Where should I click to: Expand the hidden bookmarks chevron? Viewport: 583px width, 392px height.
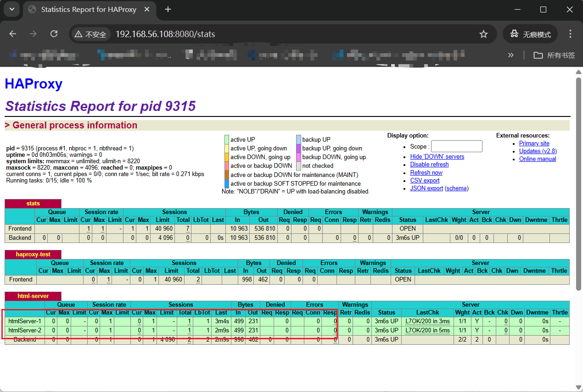coord(510,55)
